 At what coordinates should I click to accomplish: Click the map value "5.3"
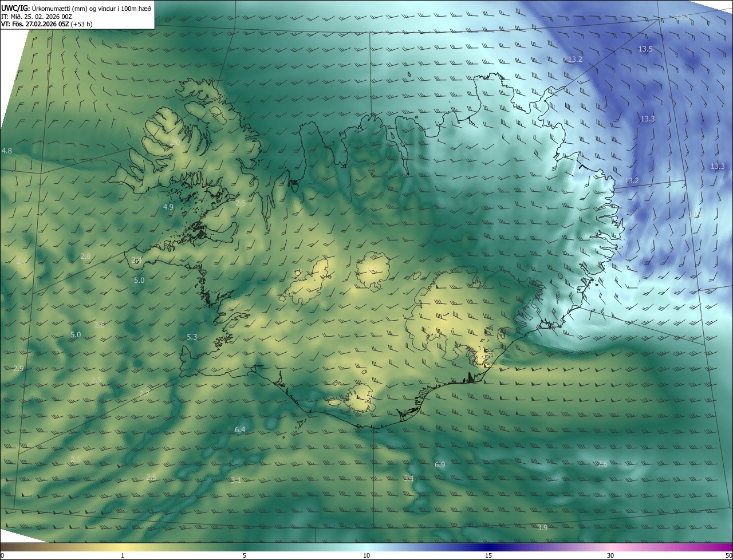[x=192, y=337]
